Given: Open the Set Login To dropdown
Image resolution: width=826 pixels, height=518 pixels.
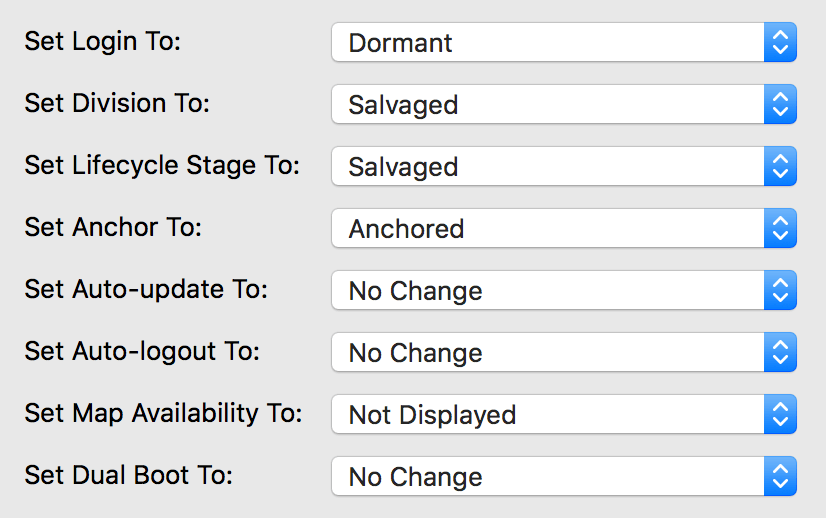Looking at the screenshot, I should coord(548,43).
